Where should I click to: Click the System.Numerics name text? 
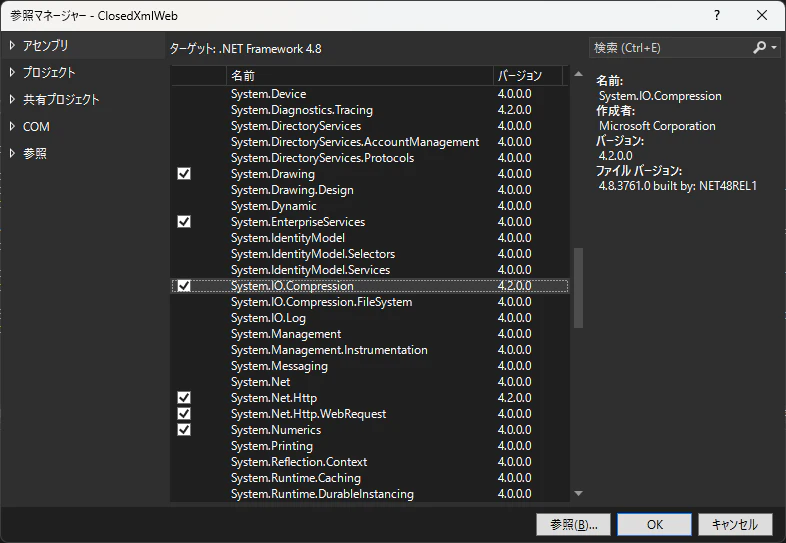click(x=276, y=430)
